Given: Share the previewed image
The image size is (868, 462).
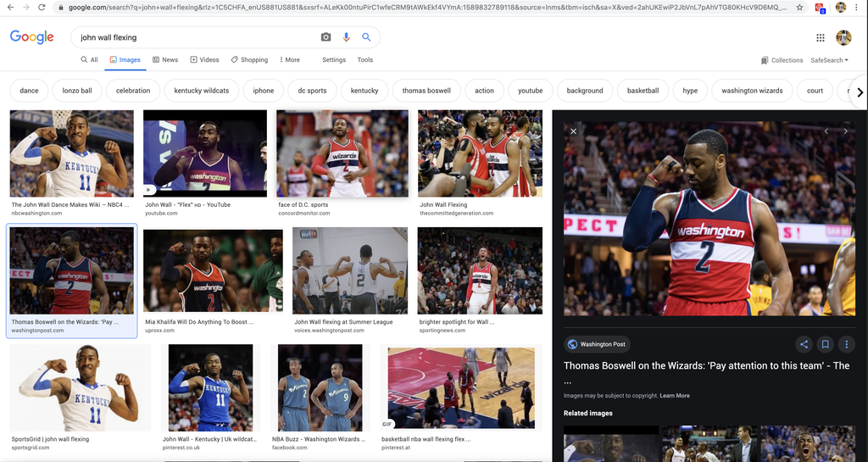Looking at the screenshot, I should [804, 344].
